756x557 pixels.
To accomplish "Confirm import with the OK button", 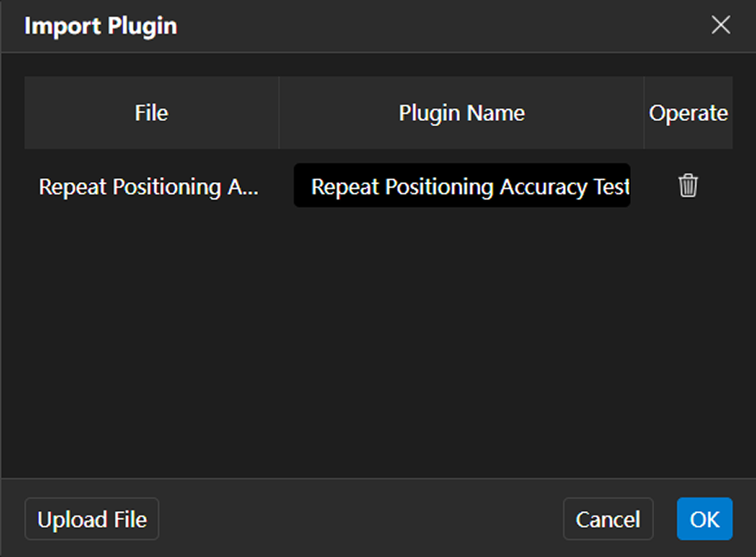I will (x=704, y=519).
